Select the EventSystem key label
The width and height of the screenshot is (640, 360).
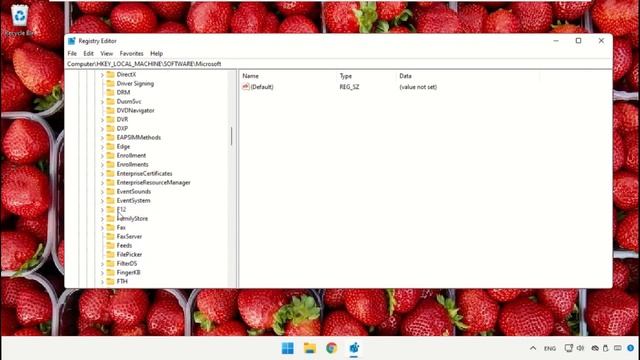[133, 200]
